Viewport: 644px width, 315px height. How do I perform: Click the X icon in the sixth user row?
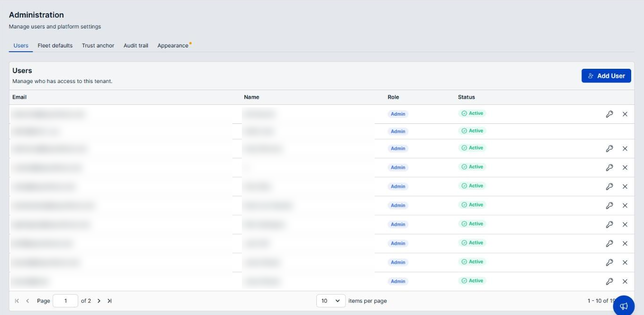coord(625,205)
